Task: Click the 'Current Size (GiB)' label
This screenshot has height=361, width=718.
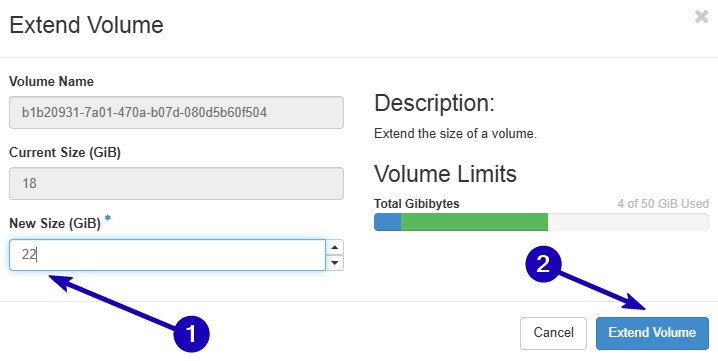Action: [x=65, y=153]
